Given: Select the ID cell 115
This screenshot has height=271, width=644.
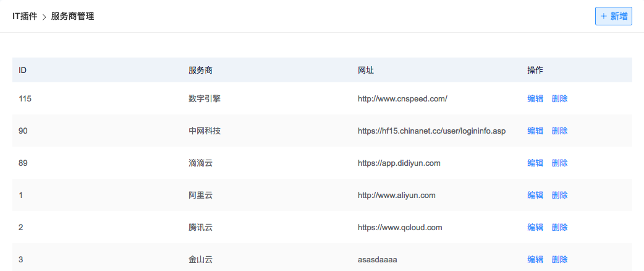Looking at the screenshot, I should (24, 99).
